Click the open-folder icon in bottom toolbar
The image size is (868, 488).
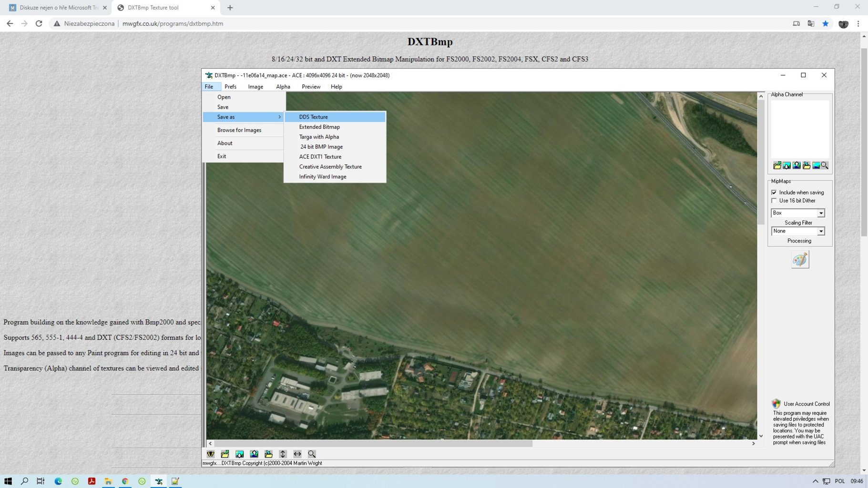(x=225, y=454)
